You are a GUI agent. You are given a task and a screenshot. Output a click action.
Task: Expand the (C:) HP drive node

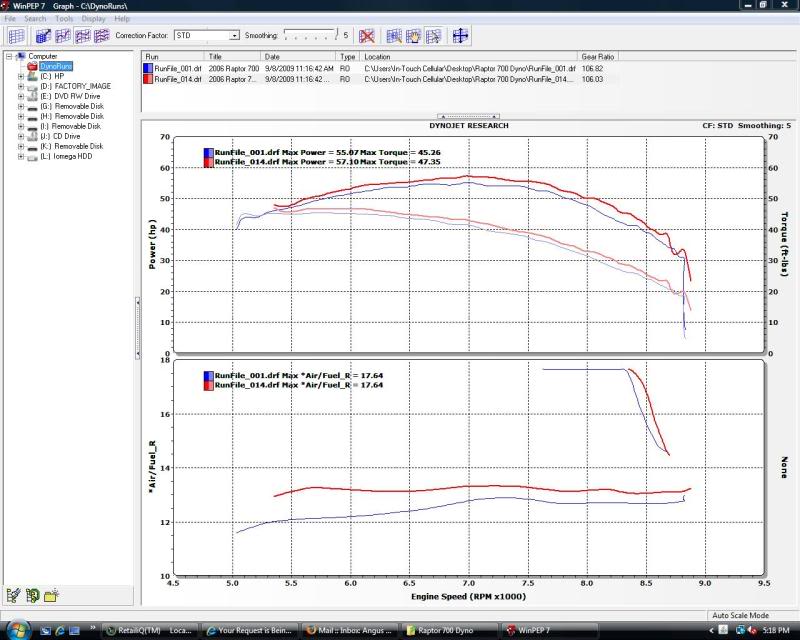point(20,76)
